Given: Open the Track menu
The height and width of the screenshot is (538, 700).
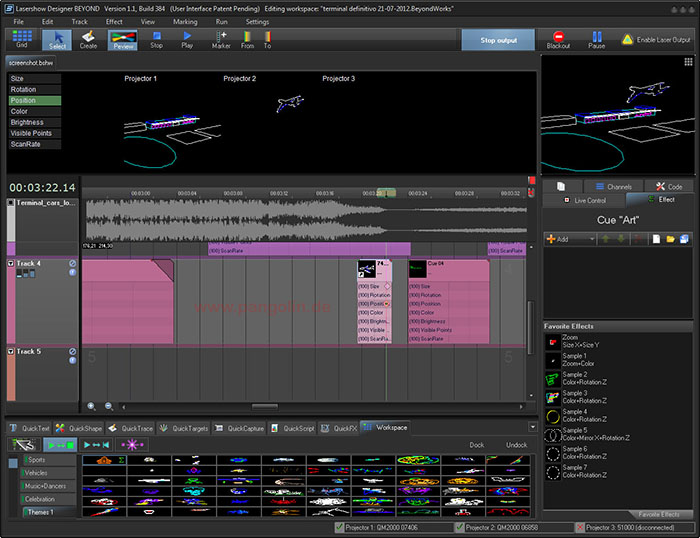Looking at the screenshot, I should (x=79, y=21).
